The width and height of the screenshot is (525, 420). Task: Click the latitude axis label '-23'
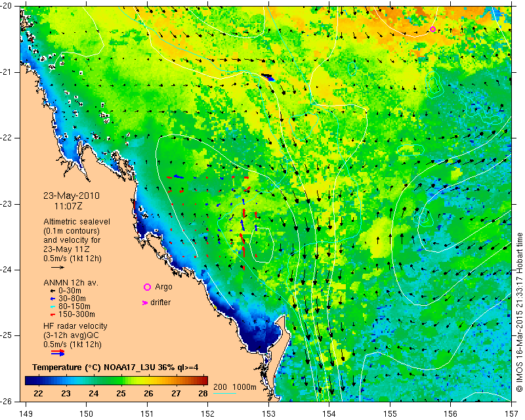6,204
